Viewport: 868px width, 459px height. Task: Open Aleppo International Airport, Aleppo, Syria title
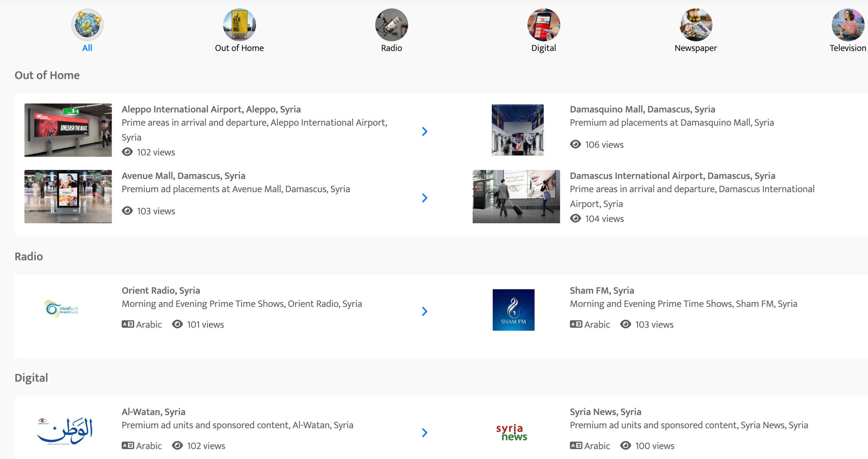211,109
